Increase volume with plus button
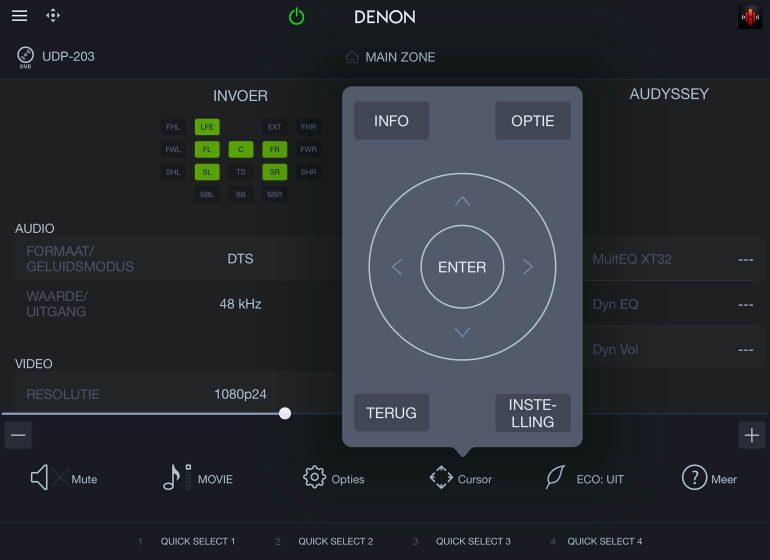Screen dimensions: 770x560 (x=752, y=435)
